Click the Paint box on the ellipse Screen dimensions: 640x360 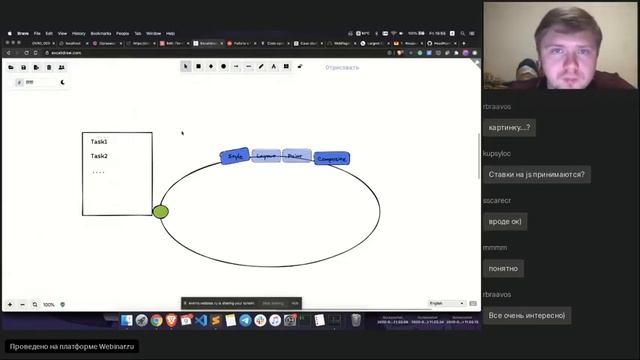(x=297, y=156)
